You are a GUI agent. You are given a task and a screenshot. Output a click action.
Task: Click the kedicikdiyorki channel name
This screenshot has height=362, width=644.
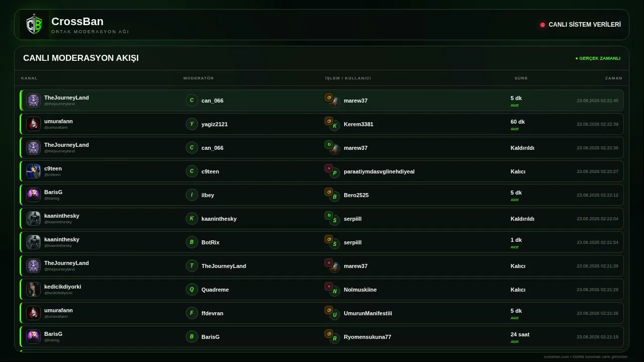tap(62, 287)
